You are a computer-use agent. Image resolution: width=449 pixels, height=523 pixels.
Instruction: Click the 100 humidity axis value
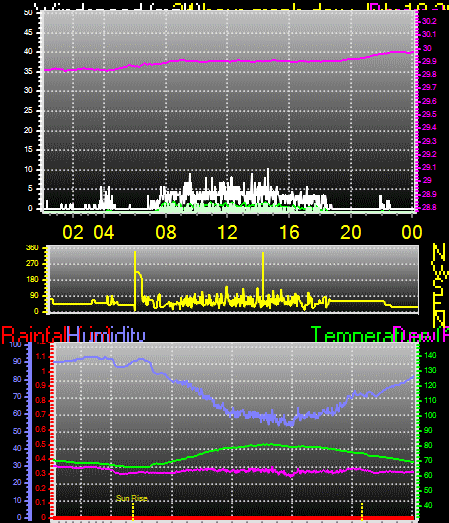[15, 345]
